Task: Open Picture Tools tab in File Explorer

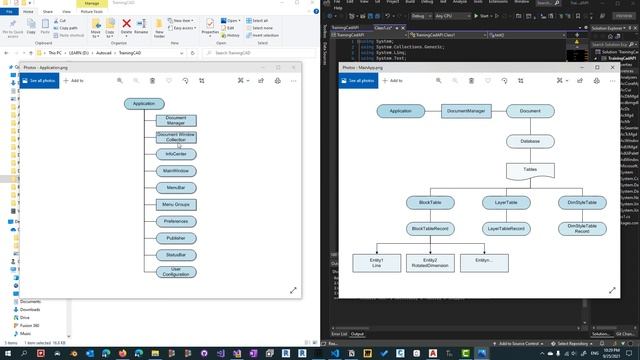Action: [x=91, y=11]
